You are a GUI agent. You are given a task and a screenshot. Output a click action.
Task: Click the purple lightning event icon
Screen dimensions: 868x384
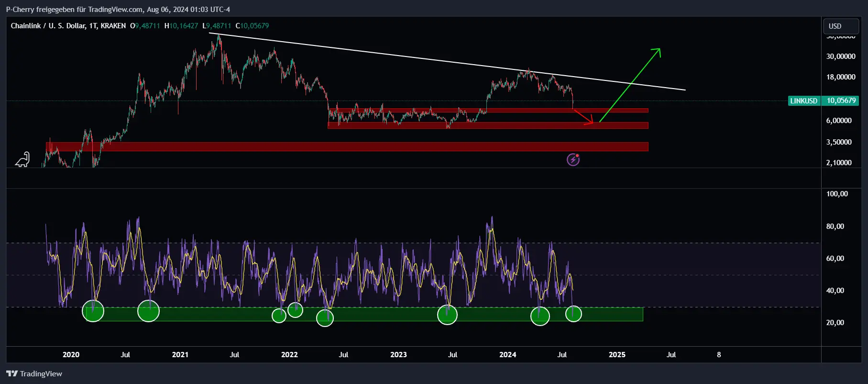coord(573,159)
